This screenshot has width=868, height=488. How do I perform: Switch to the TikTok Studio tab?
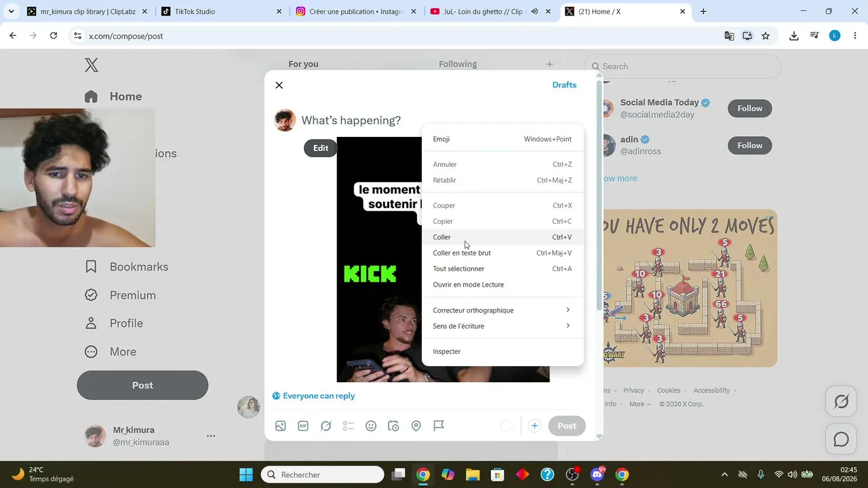222,12
